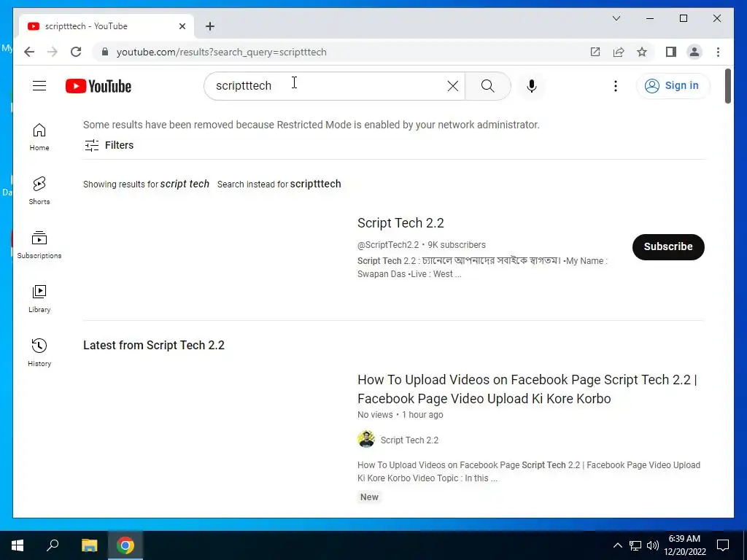Search instead for scriptttech link

coord(315,184)
